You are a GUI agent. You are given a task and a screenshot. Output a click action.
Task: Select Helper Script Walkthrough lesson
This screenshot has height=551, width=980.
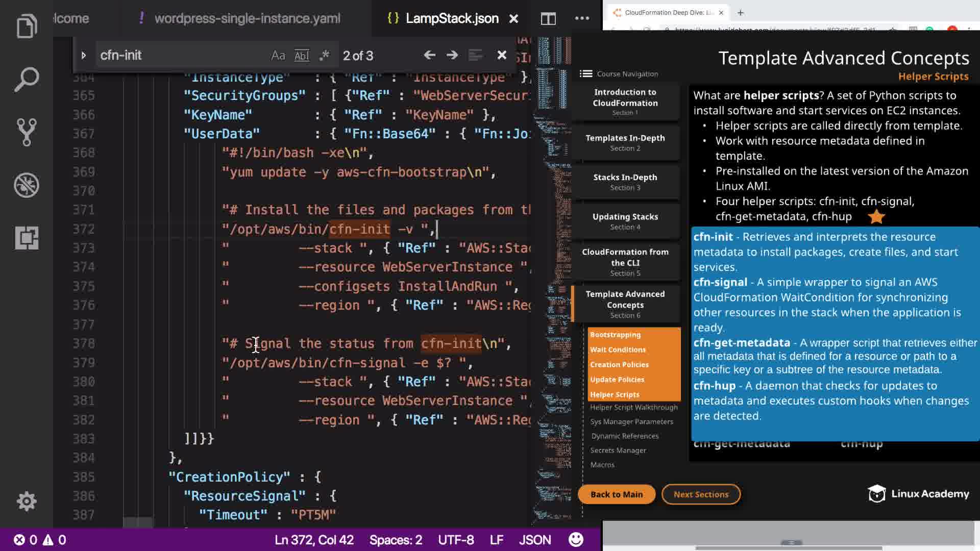coord(633,407)
